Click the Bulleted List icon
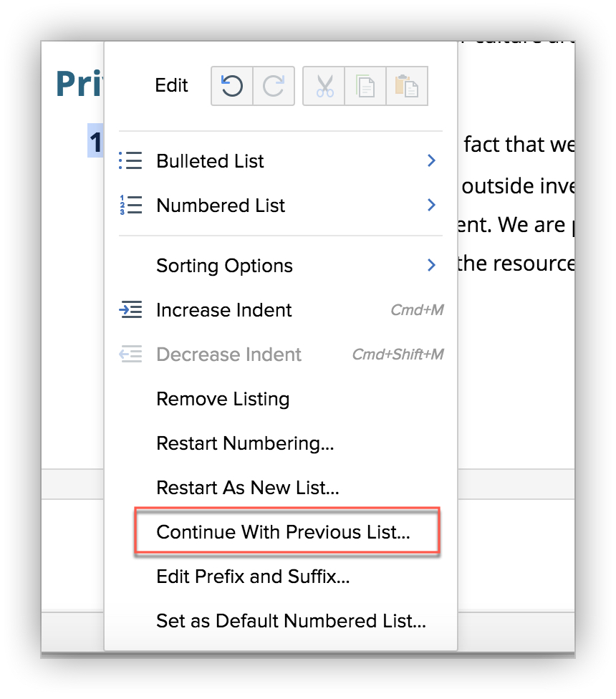 point(130,160)
